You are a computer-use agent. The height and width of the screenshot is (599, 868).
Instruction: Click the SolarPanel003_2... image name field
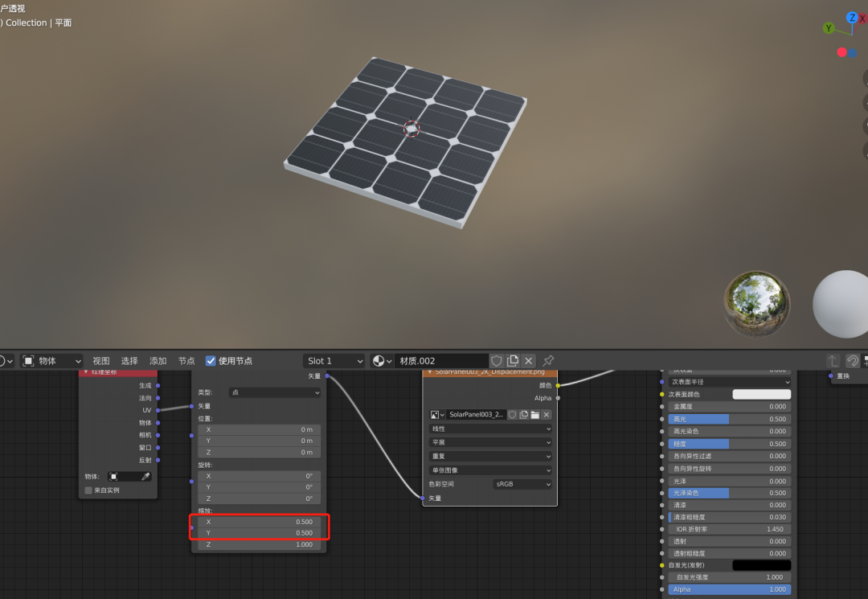click(476, 415)
